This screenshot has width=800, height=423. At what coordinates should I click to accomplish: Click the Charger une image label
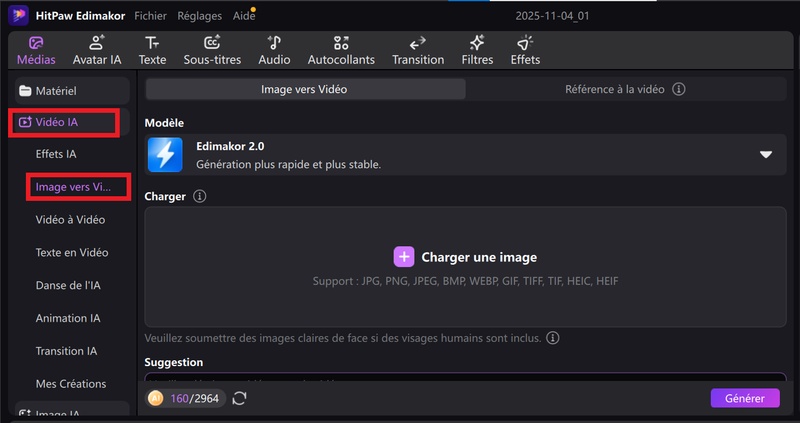[479, 257]
